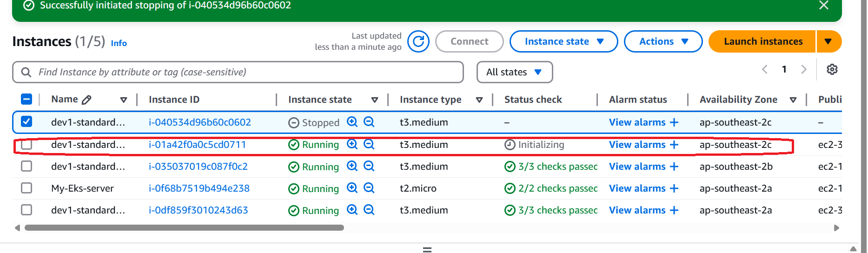
Task: Zoom out filter on My-Eks-server Running state
Action: (x=369, y=188)
